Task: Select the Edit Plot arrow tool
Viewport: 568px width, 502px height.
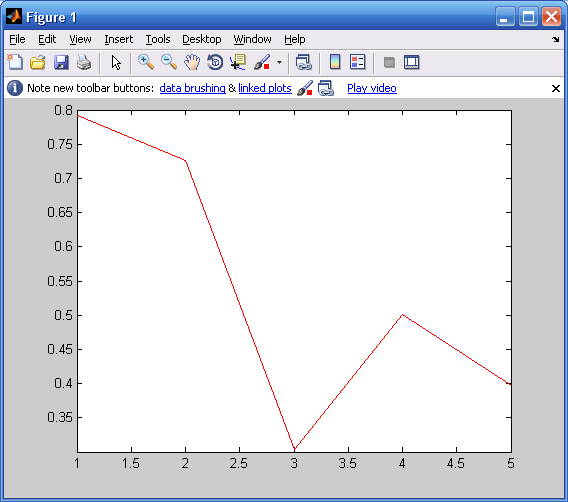Action: [116, 62]
